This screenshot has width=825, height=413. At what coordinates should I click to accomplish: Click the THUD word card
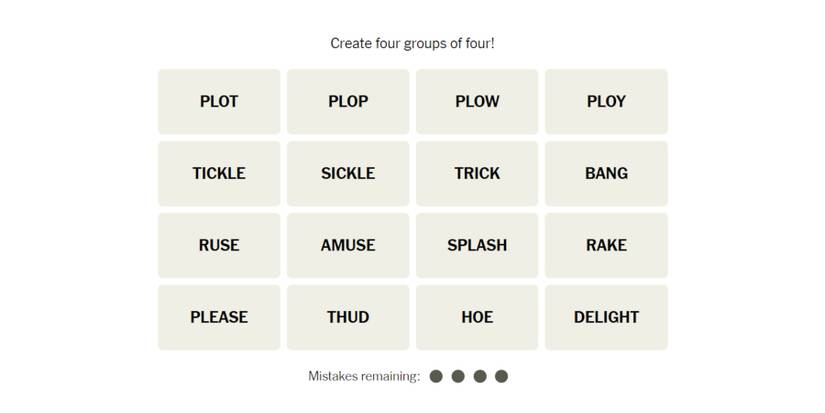point(348,317)
